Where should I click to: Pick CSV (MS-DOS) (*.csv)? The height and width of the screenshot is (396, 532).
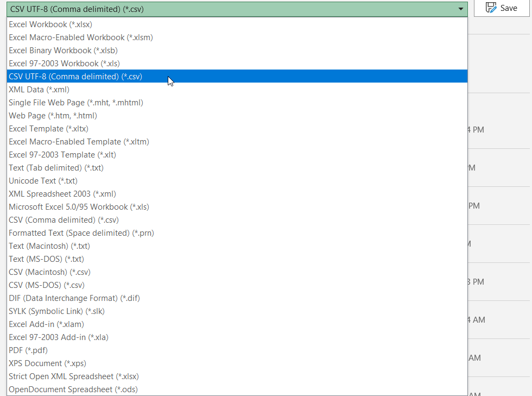pyautogui.click(x=237, y=285)
